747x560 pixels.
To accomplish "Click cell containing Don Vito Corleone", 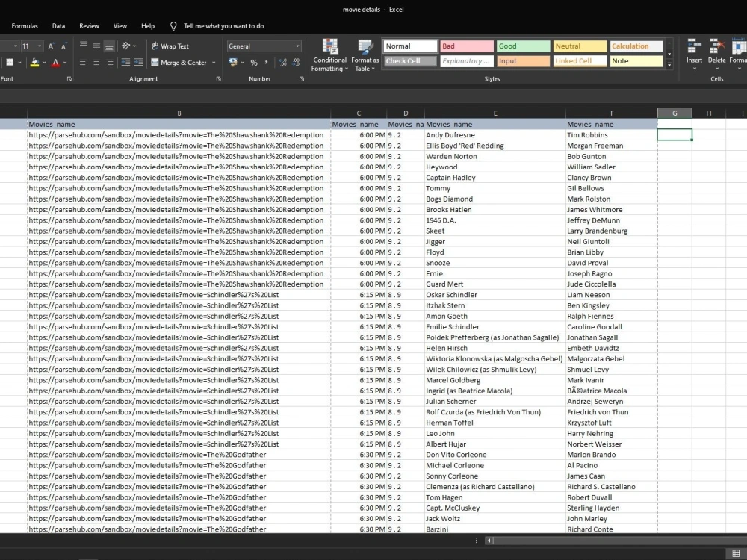I will [x=495, y=455].
